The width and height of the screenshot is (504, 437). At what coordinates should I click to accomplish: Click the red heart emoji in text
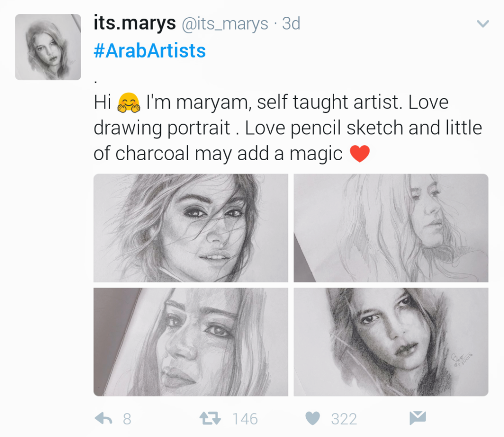pos(359,154)
